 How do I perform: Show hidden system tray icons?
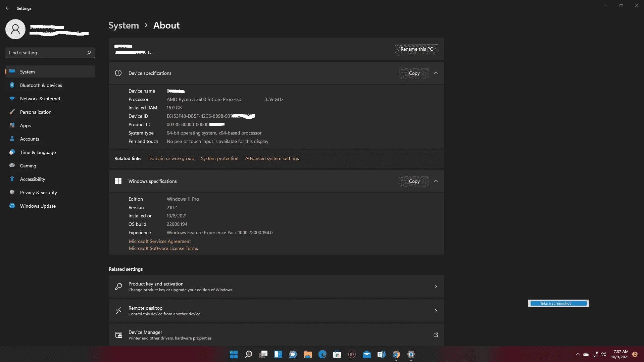[578, 354]
